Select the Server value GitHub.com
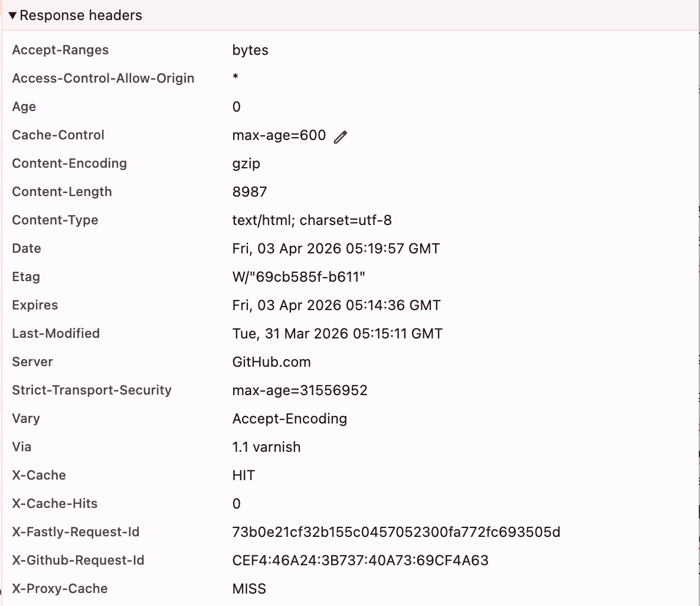 point(272,362)
